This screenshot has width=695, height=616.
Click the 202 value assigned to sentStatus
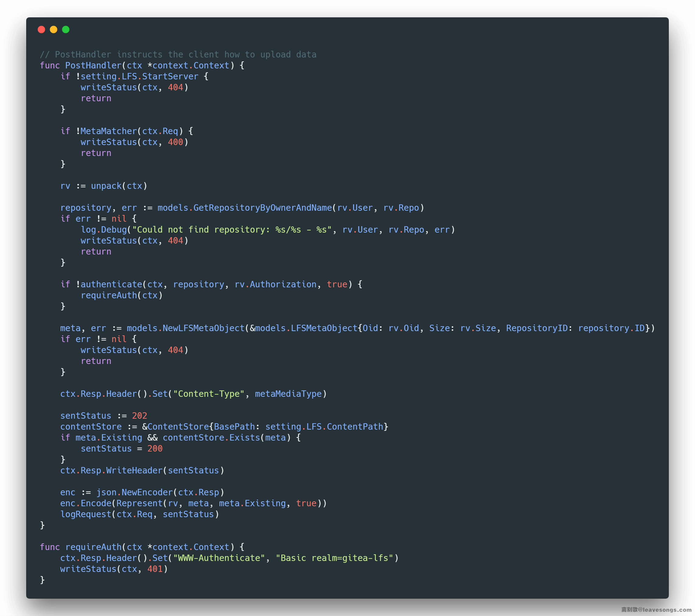(x=139, y=416)
